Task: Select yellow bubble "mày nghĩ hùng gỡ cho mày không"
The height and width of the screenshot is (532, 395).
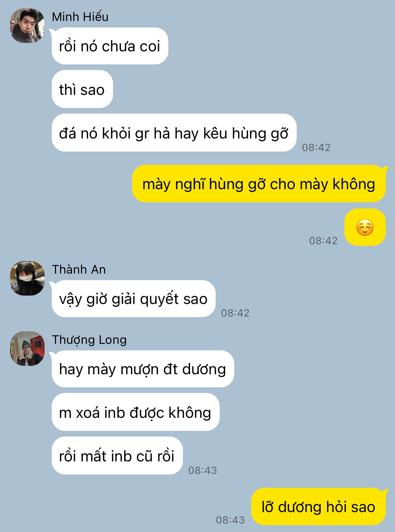Action: tap(259, 184)
